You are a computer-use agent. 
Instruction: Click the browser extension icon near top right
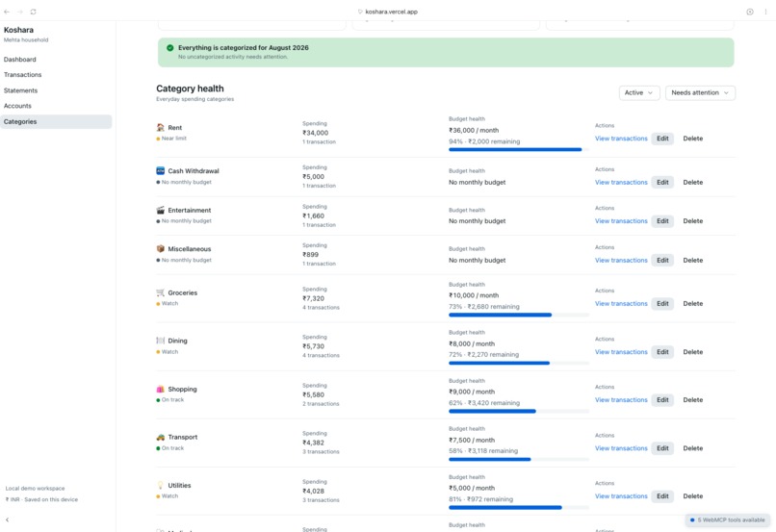tap(750, 12)
